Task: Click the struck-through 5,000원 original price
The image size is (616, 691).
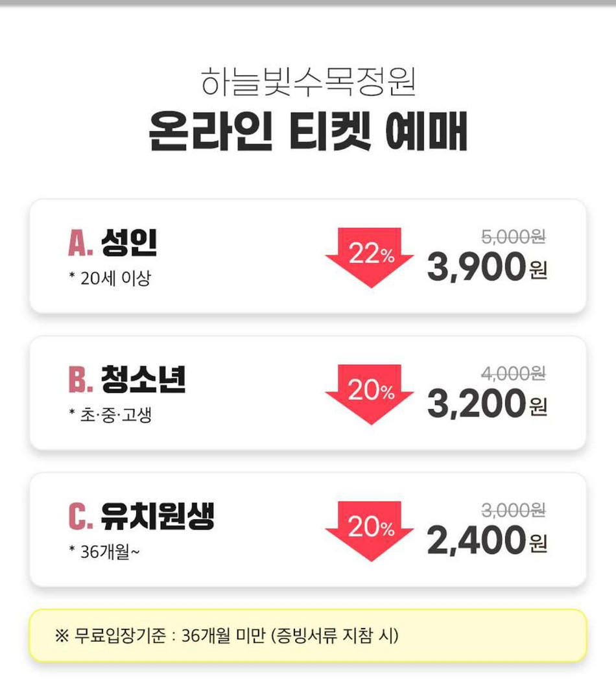Action: 514,237
